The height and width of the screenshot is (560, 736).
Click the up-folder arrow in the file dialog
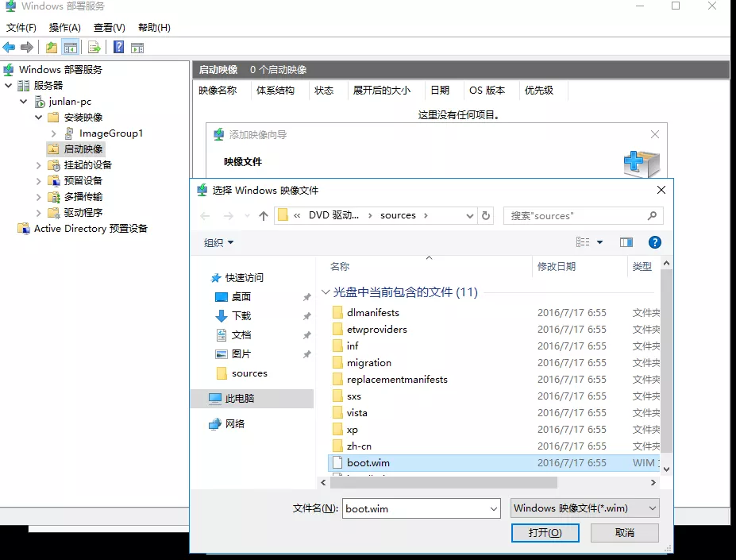coord(264,215)
